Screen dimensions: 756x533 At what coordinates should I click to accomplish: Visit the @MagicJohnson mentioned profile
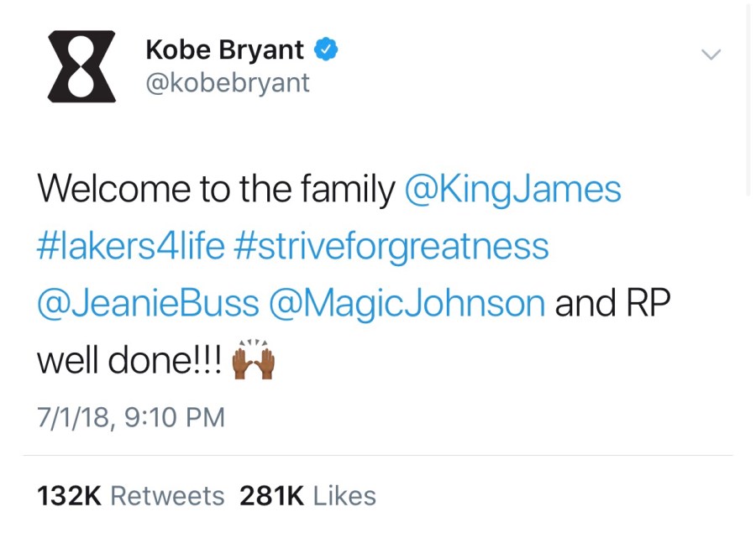(x=407, y=304)
